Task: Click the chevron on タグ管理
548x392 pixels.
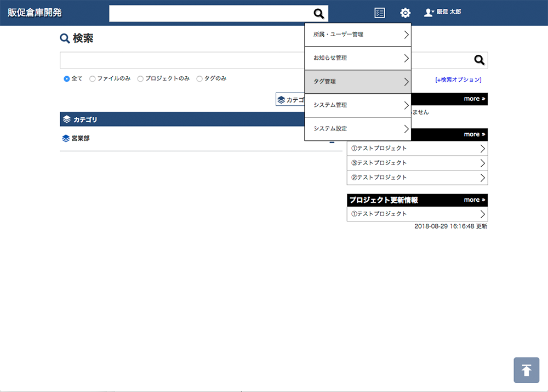Action: point(406,82)
